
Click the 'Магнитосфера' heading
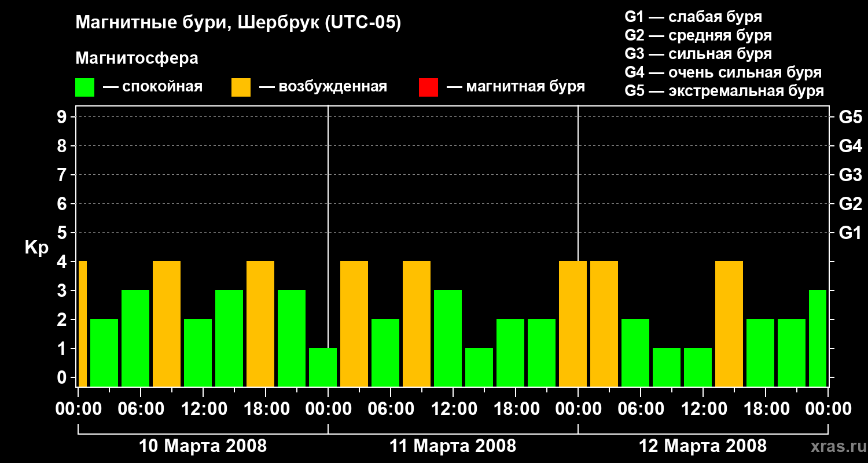[x=137, y=58]
